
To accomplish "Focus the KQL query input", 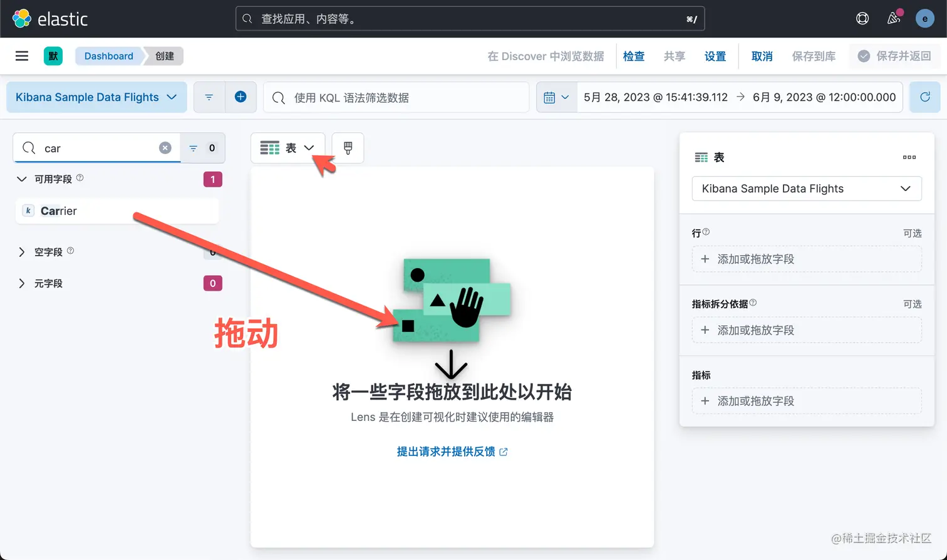I will (396, 97).
